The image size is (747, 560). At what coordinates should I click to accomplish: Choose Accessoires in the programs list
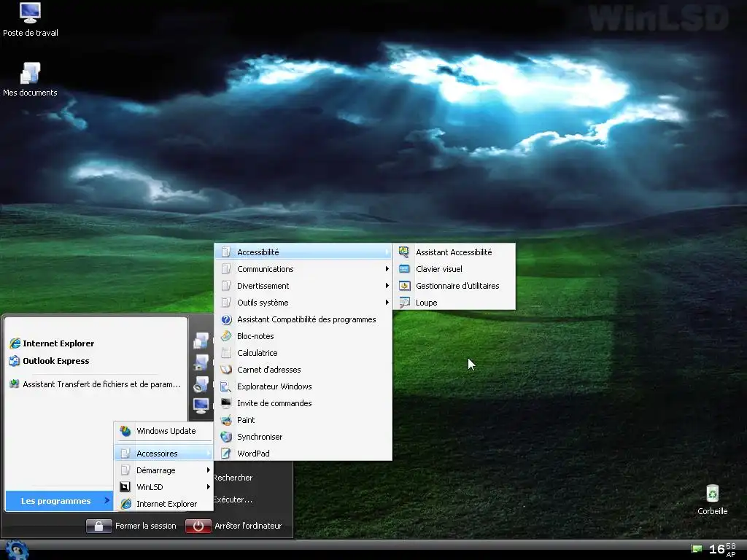[163, 454]
